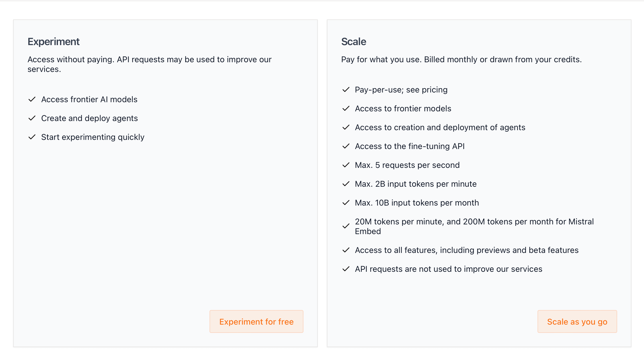644x358 pixels.
Task: Click checkmark beside previews and beta features item
Action: coord(346,250)
